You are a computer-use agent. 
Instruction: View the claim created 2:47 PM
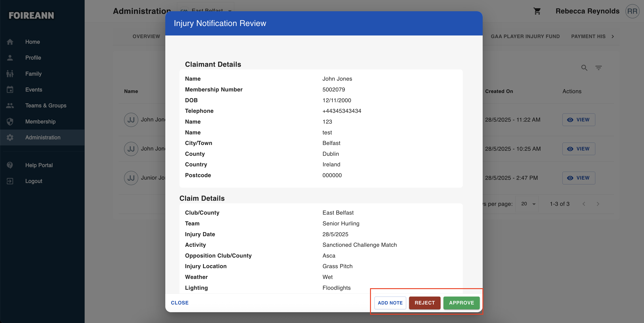[579, 178]
